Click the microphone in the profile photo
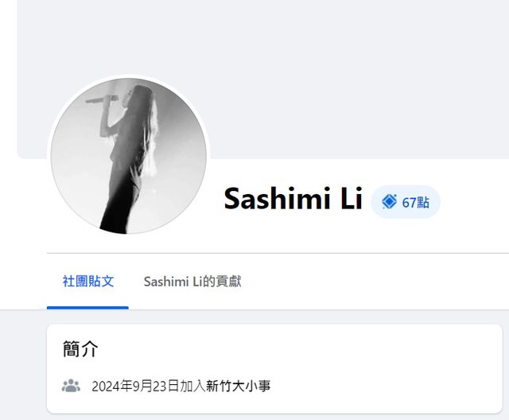 click(x=102, y=99)
